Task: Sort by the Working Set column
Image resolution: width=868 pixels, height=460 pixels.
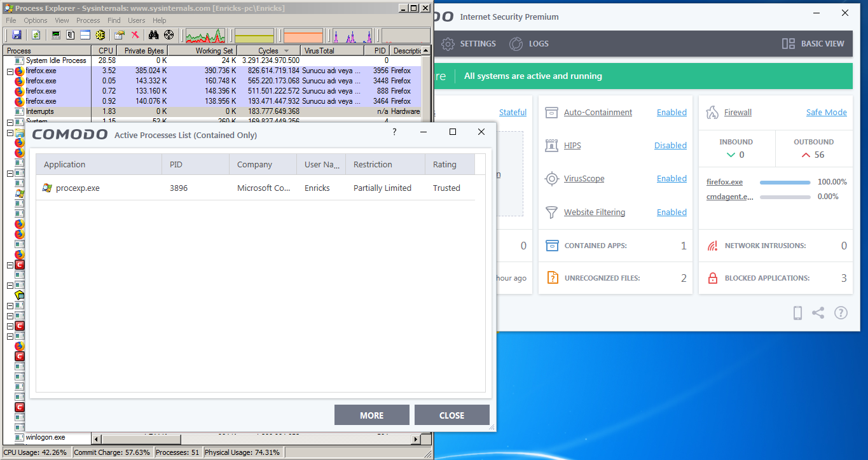Action: [202, 51]
